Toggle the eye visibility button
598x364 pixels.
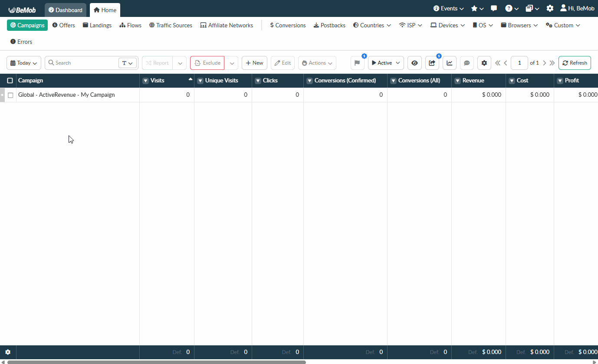[x=414, y=63]
